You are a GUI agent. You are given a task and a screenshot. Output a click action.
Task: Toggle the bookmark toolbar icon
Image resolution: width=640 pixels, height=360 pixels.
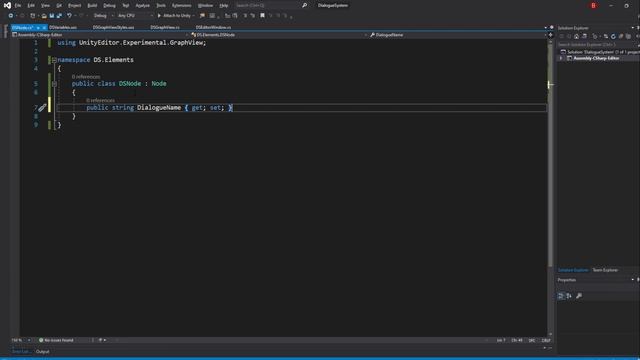262,16
